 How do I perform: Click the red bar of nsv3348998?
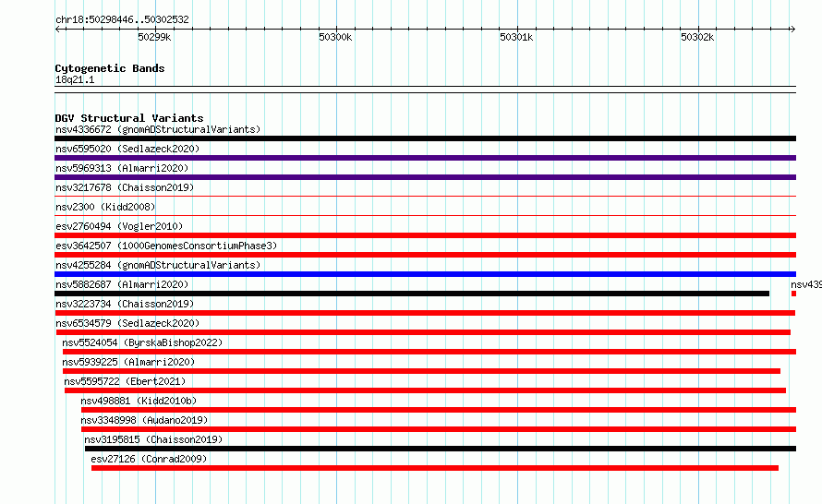[x=439, y=429]
